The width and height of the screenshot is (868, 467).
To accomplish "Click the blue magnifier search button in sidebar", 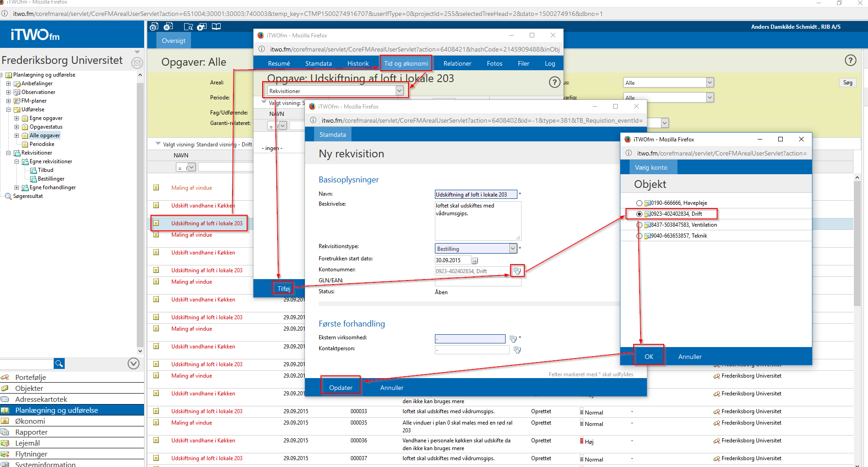I will [x=59, y=363].
